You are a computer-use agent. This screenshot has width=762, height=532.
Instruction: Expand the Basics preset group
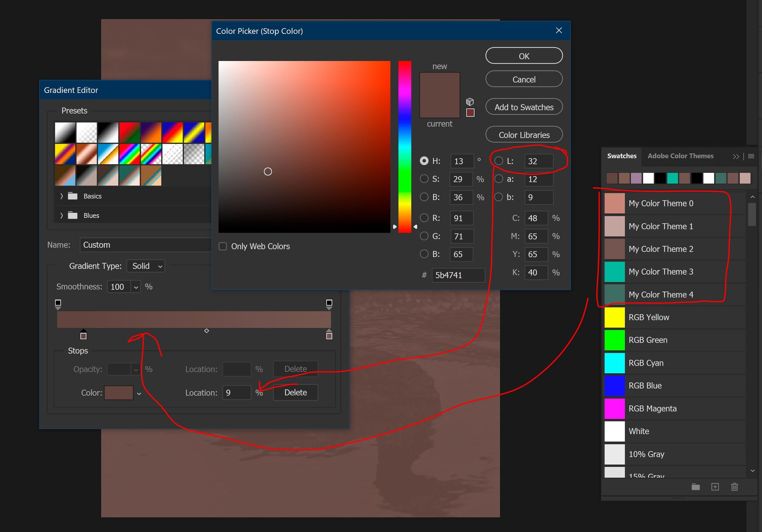[61, 196]
